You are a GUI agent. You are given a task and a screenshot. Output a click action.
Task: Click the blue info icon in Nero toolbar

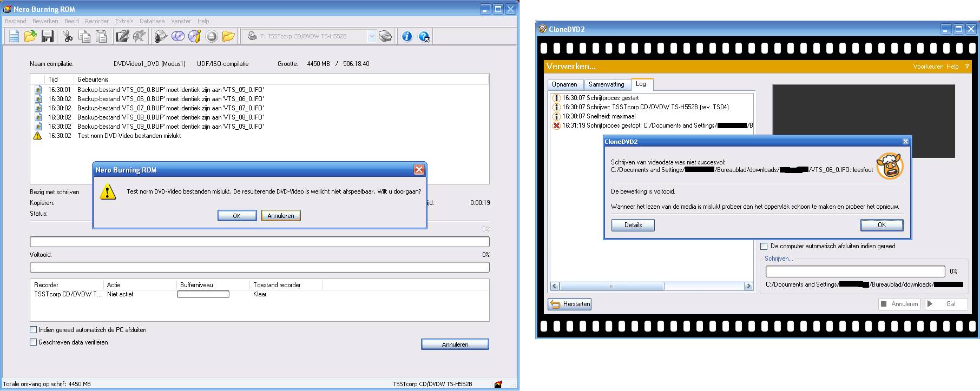pos(407,36)
